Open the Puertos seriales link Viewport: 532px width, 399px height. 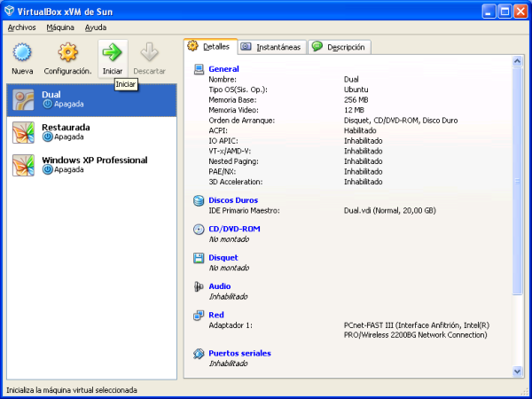click(x=239, y=353)
